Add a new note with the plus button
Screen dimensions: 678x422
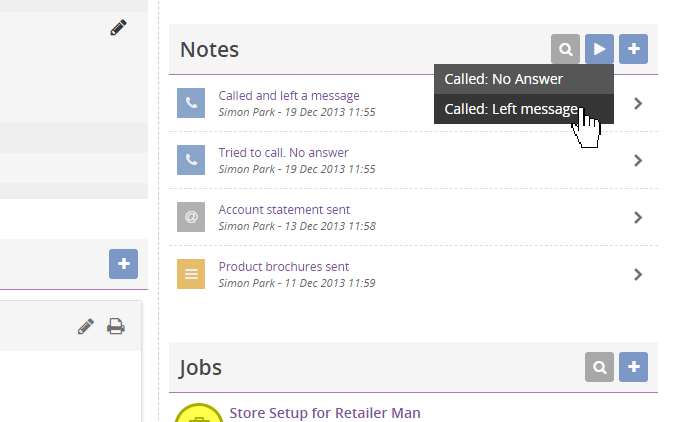coord(633,49)
